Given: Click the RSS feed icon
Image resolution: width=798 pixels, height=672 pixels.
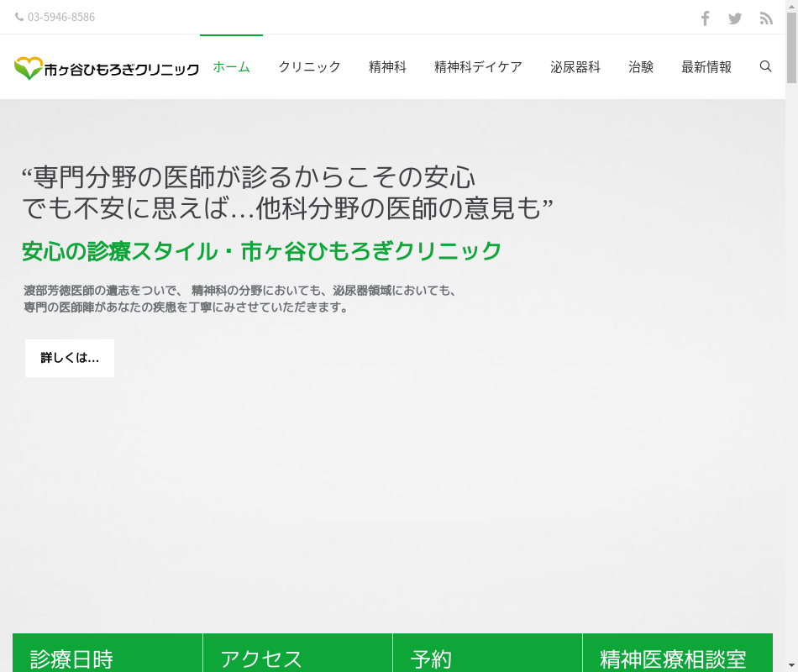Looking at the screenshot, I should pyautogui.click(x=765, y=18).
